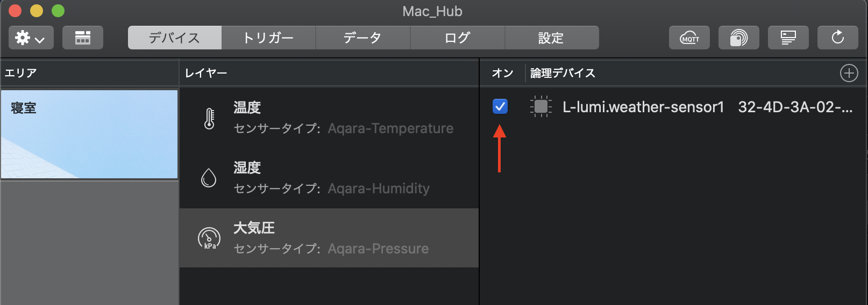Select the L-lumi.weather-sensor1 device row
Screen dimensions: 868x305
click(x=673, y=107)
